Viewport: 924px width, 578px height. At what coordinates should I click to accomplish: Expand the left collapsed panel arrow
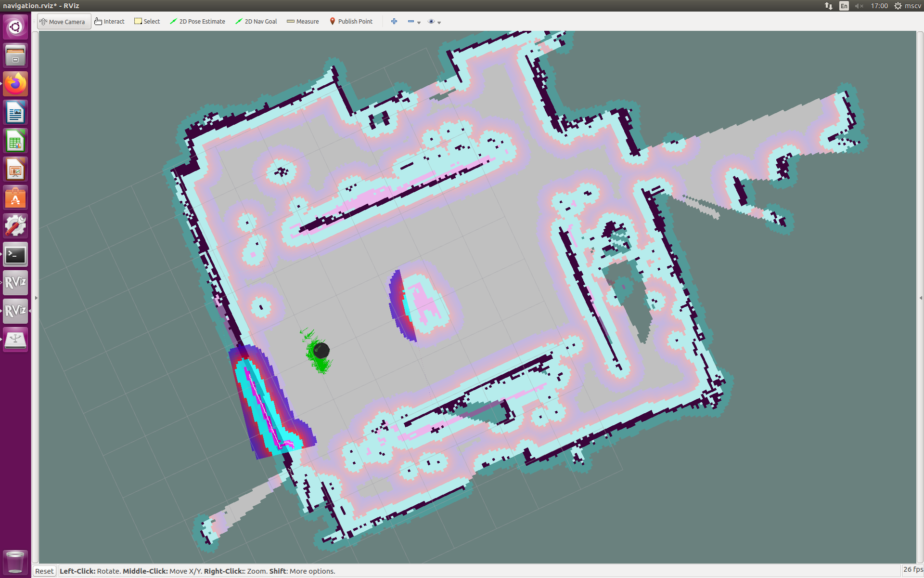36,298
